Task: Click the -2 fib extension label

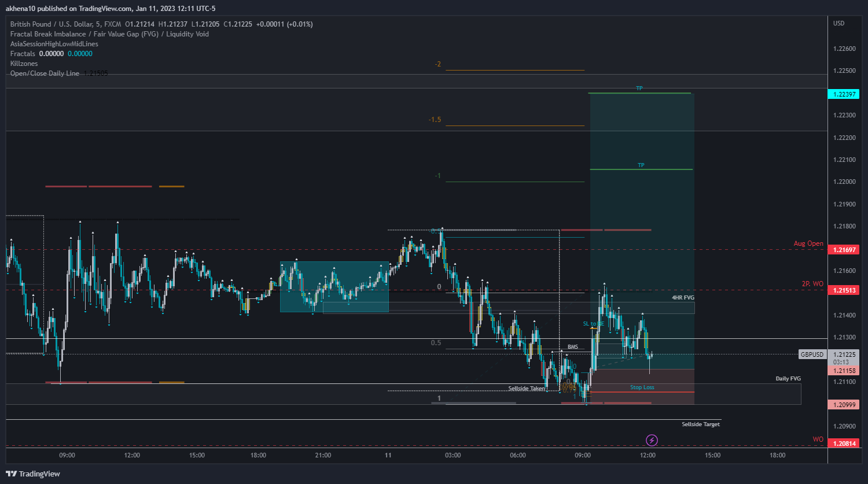Action: tap(438, 64)
